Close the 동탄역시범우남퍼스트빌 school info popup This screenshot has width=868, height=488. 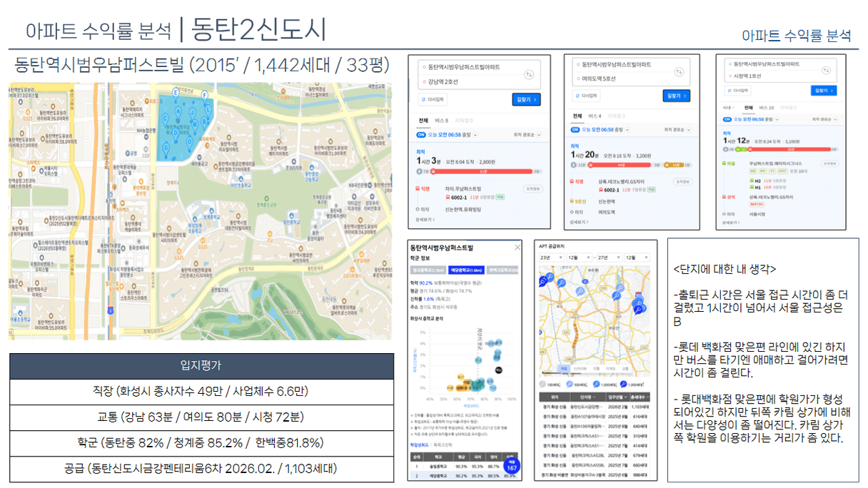point(517,248)
